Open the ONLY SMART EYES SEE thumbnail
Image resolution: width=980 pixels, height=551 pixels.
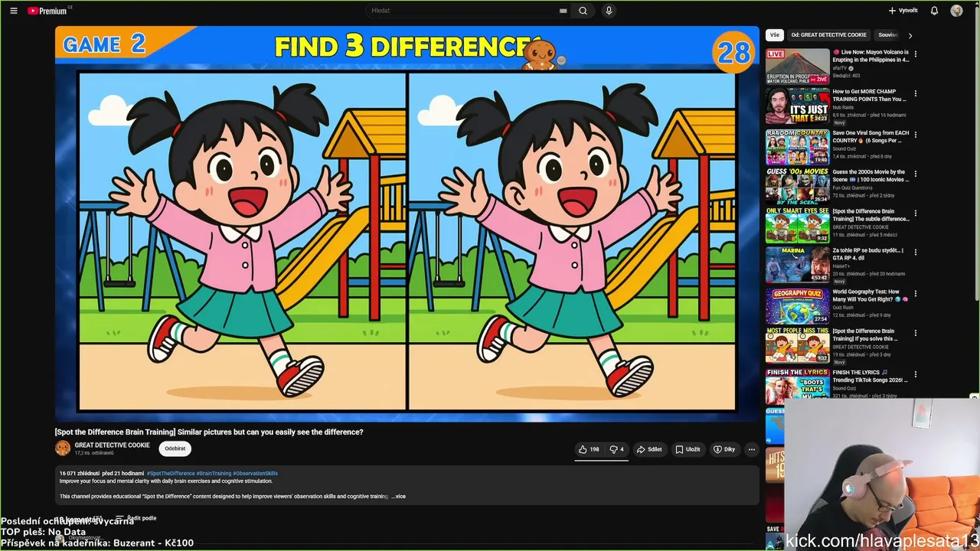pyautogui.click(x=798, y=225)
